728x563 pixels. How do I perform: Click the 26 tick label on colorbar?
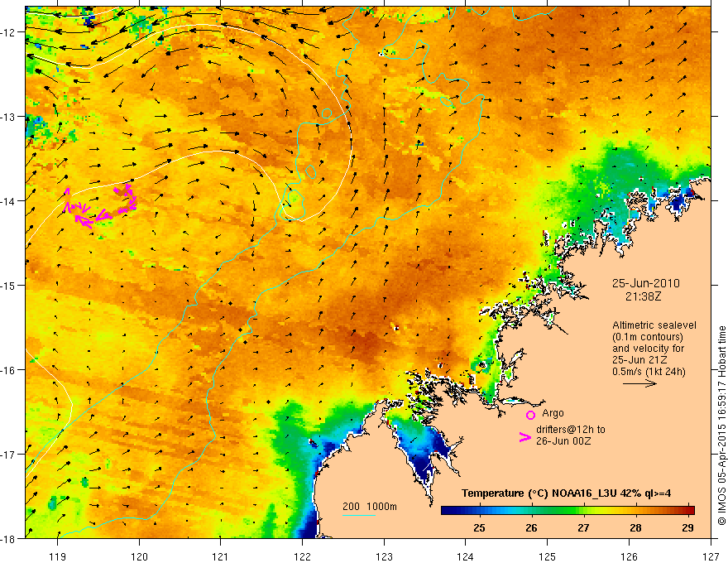coord(532,527)
